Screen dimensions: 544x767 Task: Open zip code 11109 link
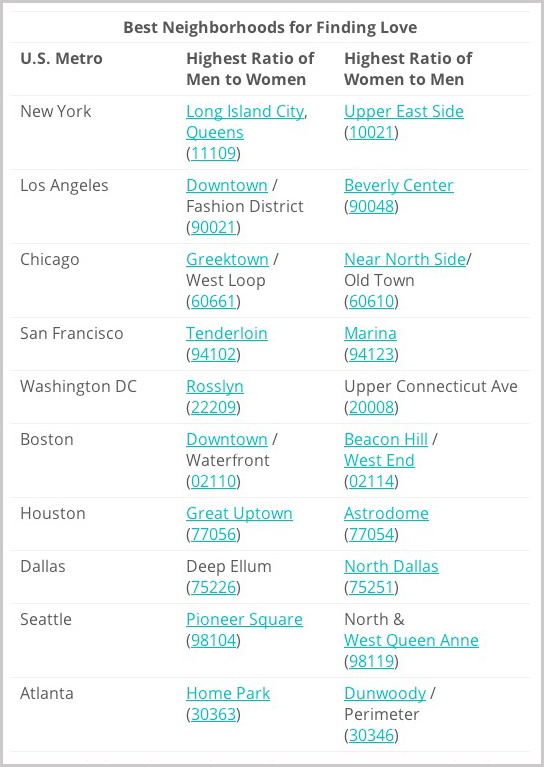[214, 154]
